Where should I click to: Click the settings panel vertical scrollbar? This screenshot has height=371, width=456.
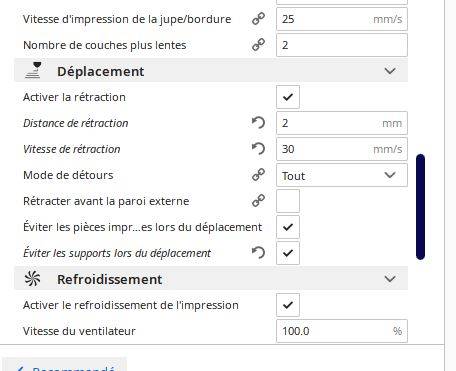pos(420,207)
